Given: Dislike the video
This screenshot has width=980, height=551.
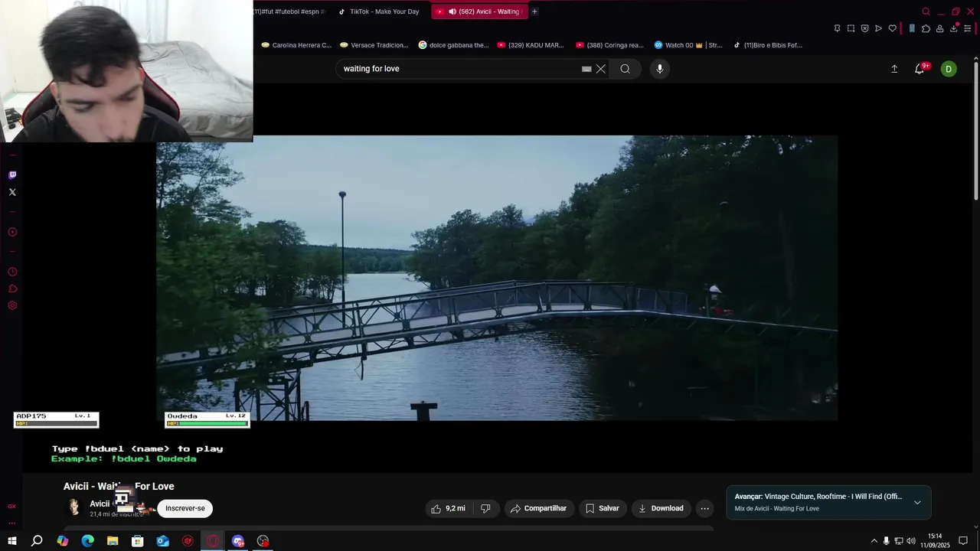Looking at the screenshot, I should tap(485, 508).
